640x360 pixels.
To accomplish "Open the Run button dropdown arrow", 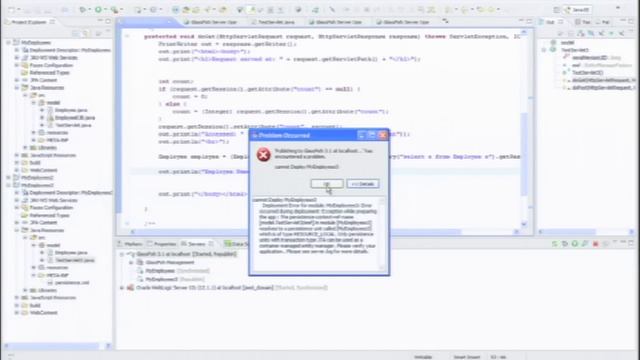I will pyautogui.click(x=105, y=10).
